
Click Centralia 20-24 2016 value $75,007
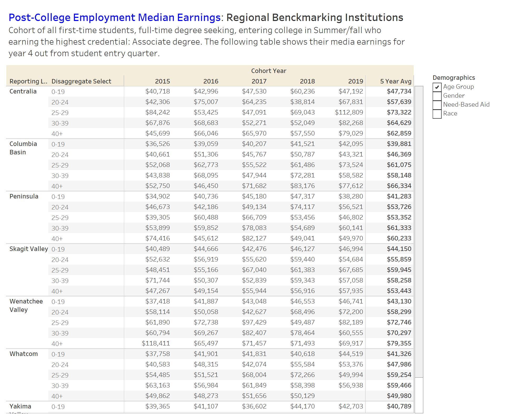click(206, 102)
